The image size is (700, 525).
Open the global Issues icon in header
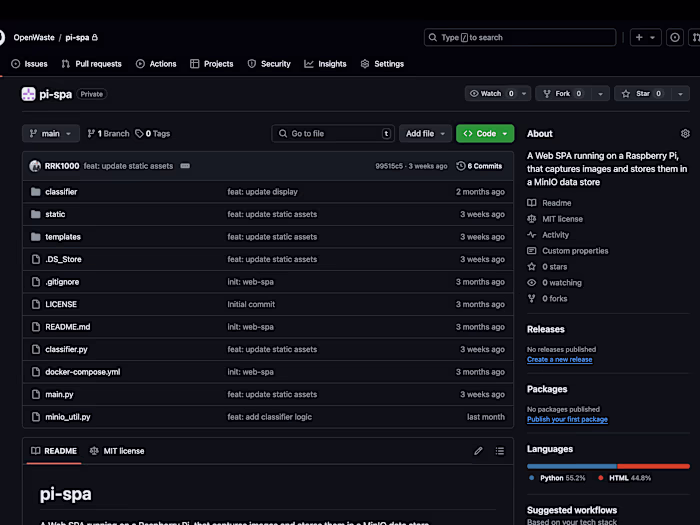pos(676,38)
